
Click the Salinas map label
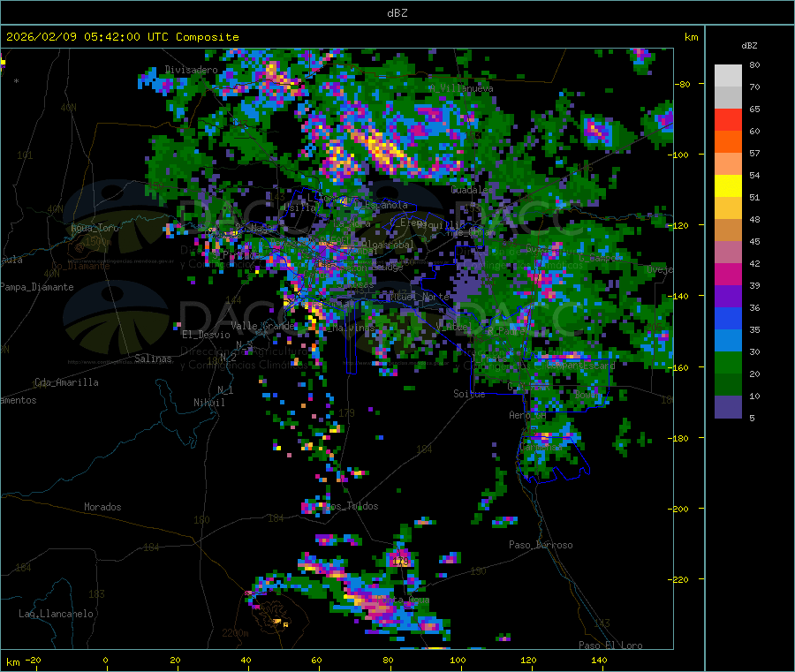click(153, 359)
